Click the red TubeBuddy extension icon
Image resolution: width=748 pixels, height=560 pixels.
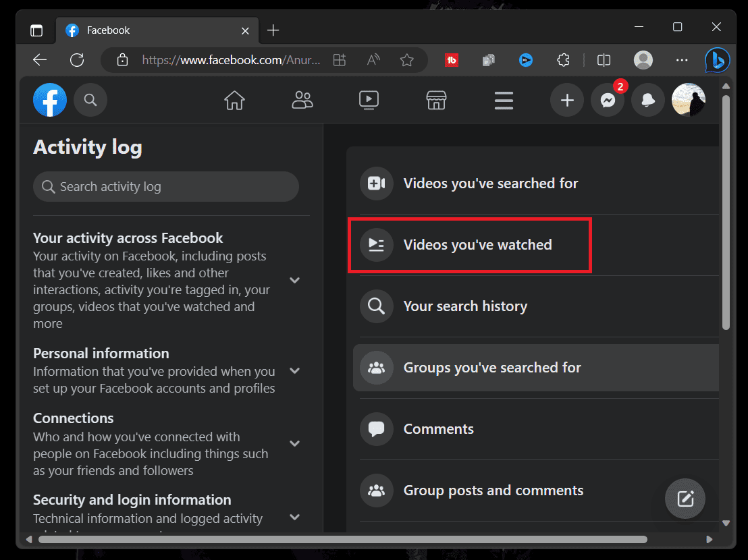pyautogui.click(x=451, y=60)
